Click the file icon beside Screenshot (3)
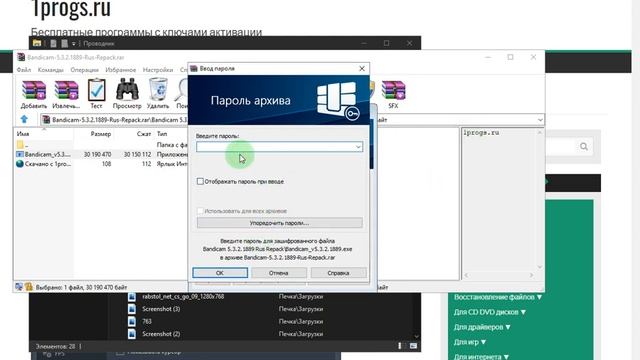Viewport: 640px width, 360px height. click(x=132, y=309)
